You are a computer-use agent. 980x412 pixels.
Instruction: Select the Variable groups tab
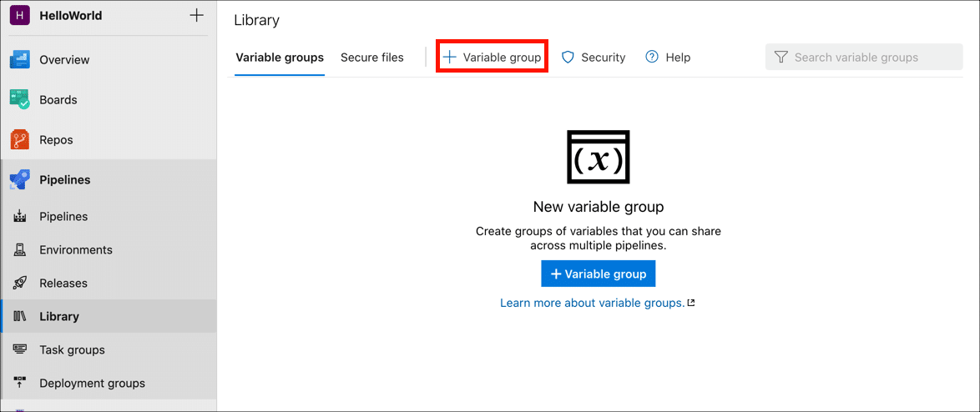[x=280, y=58]
